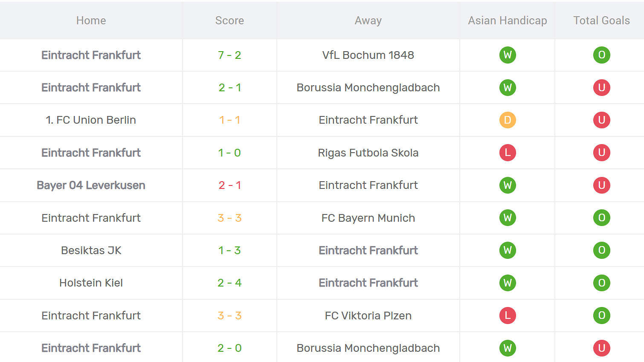This screenshot has width=644, height=362.
Task: Click the red U badge in 2 - 0 Monchengladbach row
Action: 602,348
